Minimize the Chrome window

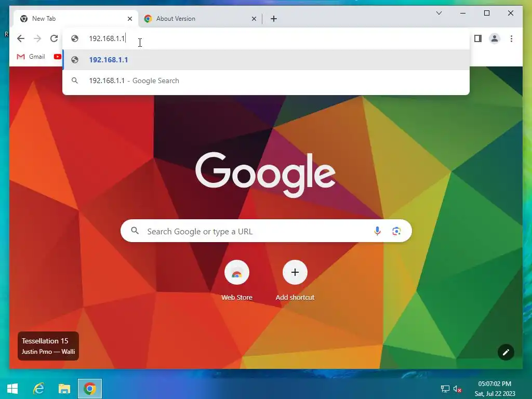(463, 13)
